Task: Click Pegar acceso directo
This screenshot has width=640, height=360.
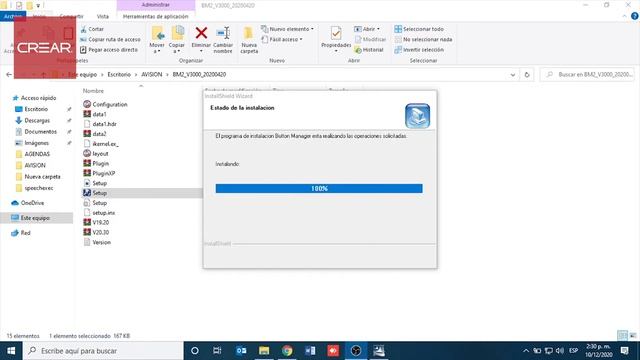Action: (109, 50)
